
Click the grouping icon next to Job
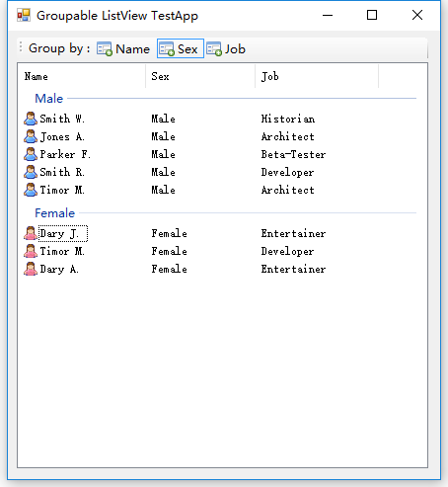click(214, 48)
